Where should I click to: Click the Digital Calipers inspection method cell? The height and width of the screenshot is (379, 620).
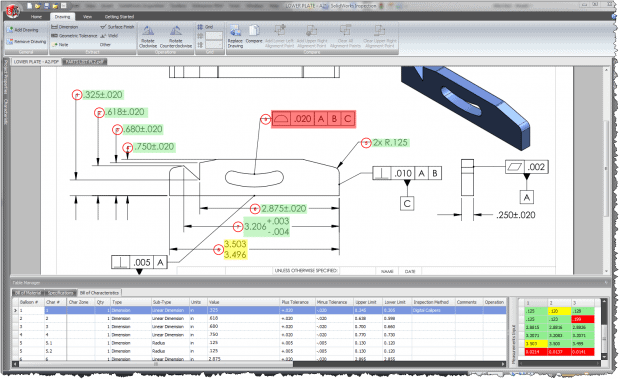(433, 311)
